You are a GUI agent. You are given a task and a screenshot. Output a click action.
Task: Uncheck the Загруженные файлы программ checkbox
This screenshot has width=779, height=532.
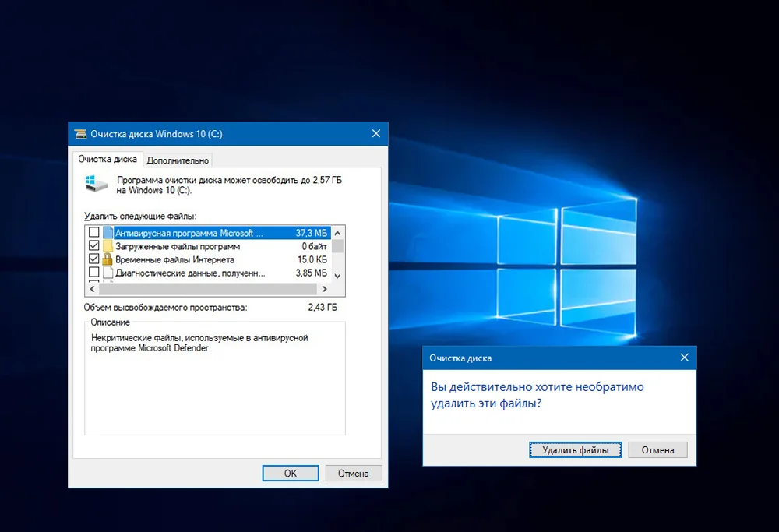click(x=94, y=246)
